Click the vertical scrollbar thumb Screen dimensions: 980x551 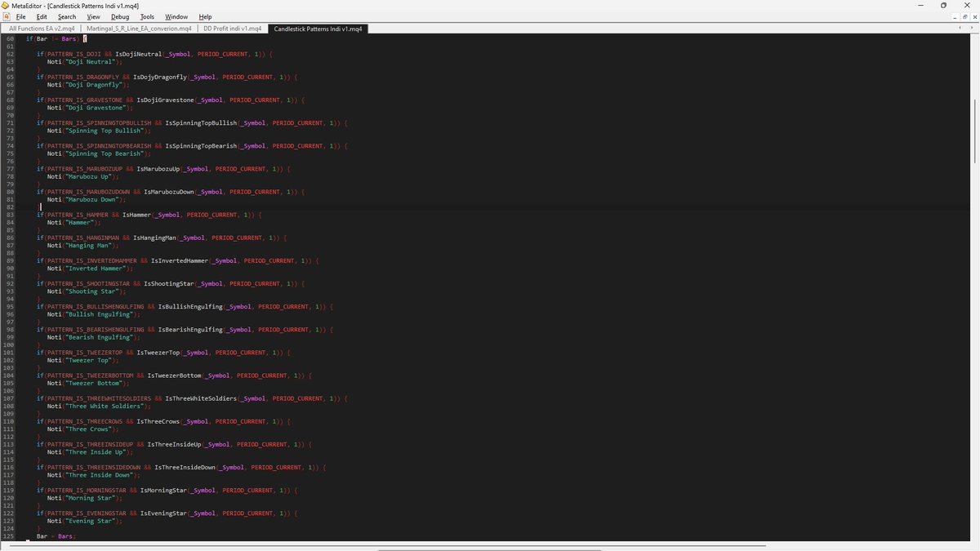pos(975,130)
